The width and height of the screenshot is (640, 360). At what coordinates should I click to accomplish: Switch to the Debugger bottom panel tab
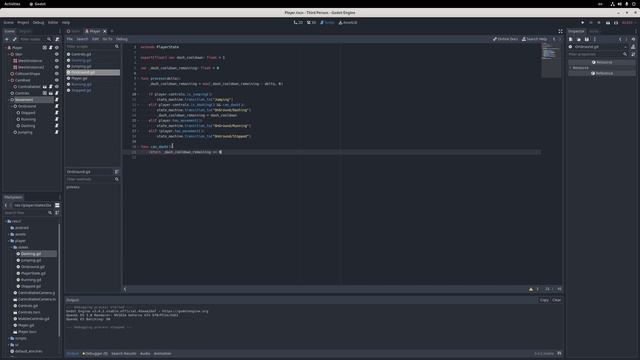[x=95, y=353]
